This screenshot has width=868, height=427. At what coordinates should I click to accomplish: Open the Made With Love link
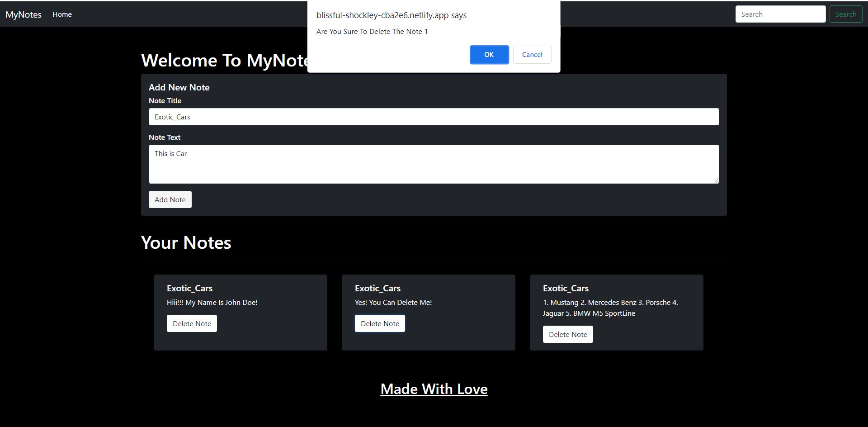coord(434,389)
